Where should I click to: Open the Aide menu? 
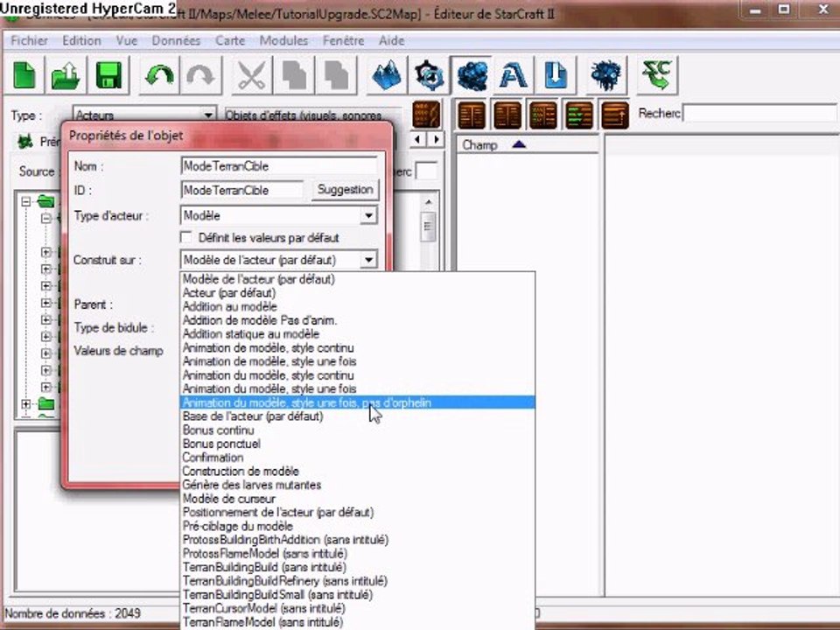(x=392, y=41)
